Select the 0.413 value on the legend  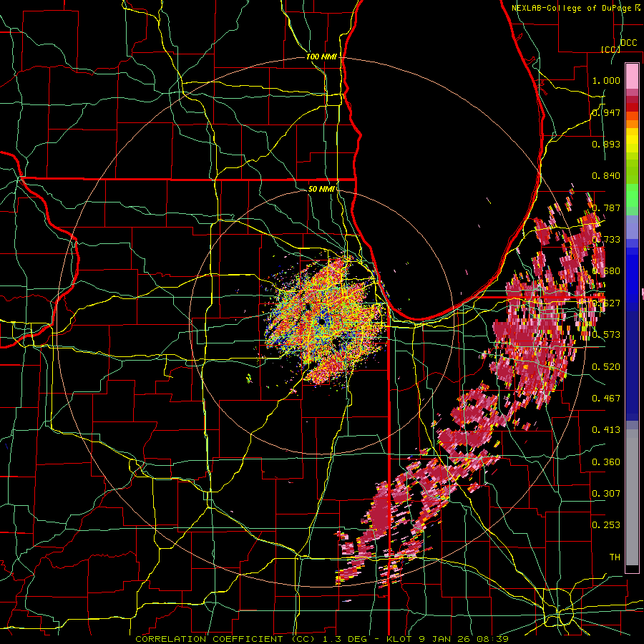pos(606,430)
